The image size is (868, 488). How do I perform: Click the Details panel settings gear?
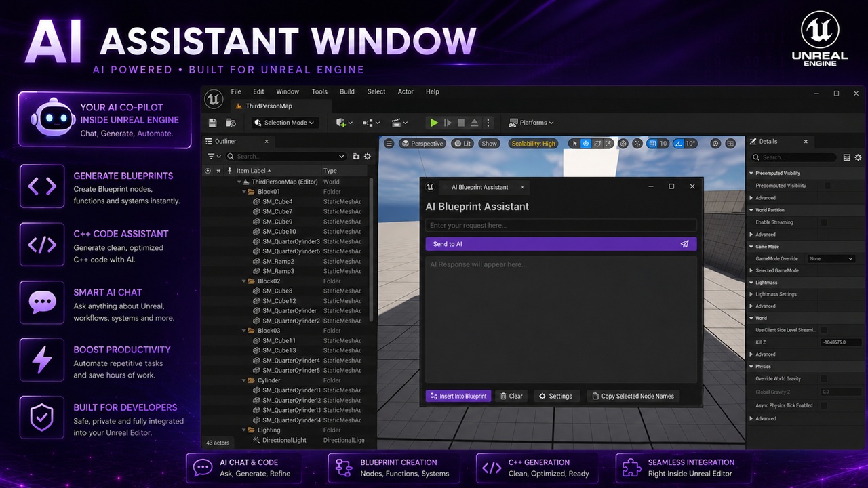click(x=858, y=157)
